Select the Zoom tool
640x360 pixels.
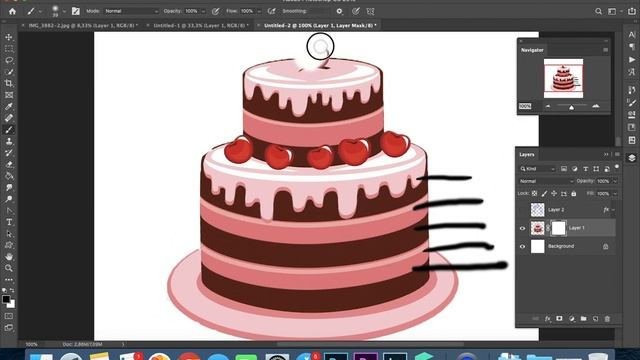9,268
